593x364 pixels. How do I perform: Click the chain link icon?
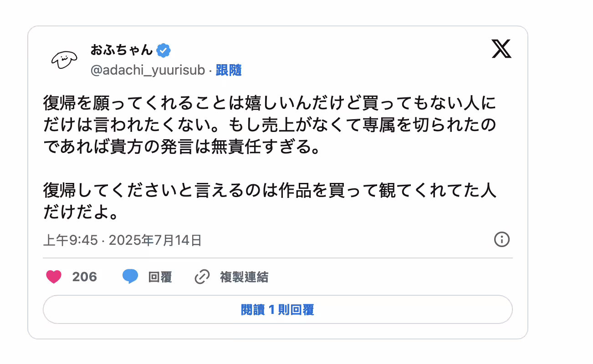pyautogui.click(x=202, y=277)
